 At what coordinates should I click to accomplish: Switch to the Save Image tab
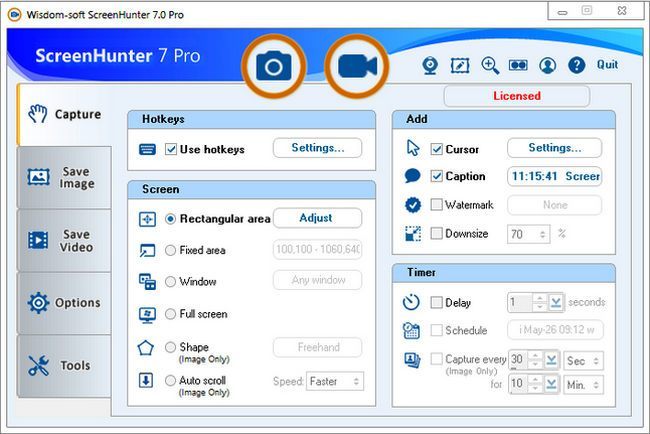(64, 177)
